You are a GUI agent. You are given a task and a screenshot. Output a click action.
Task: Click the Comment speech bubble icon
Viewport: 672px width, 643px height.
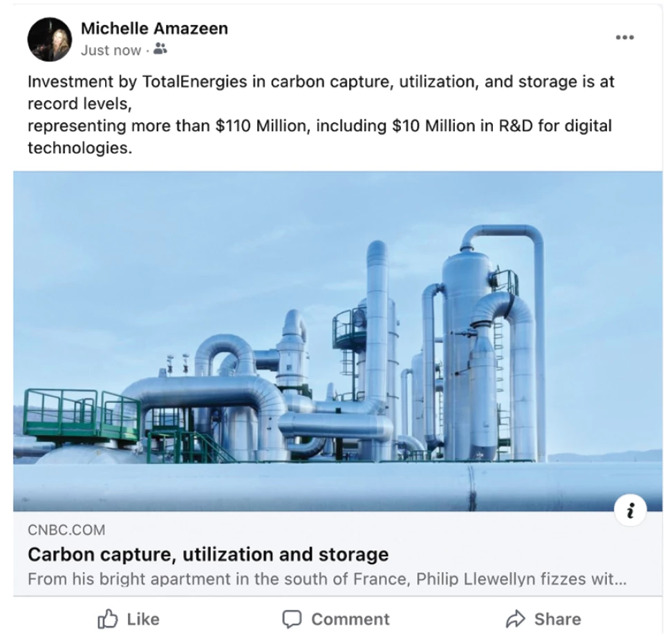tap(292, 619)
